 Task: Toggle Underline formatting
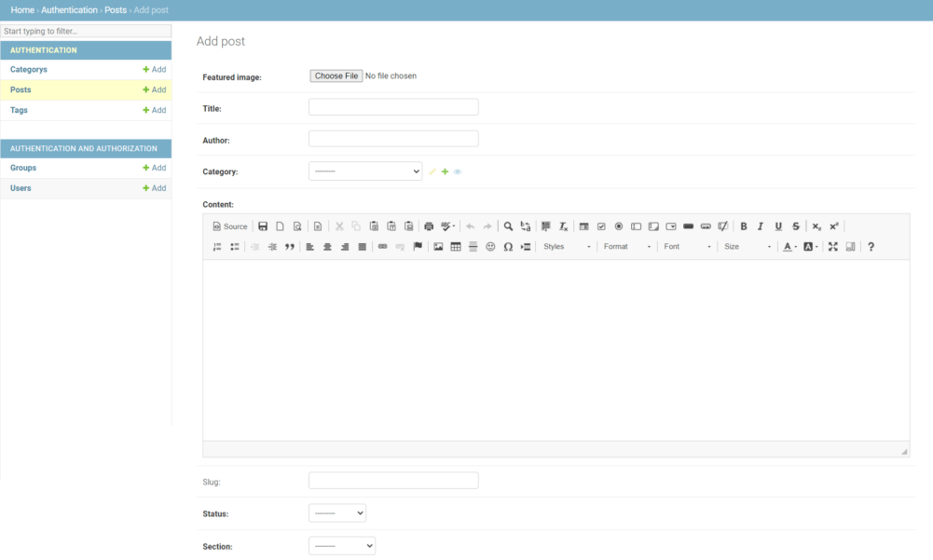pos(778,226)
